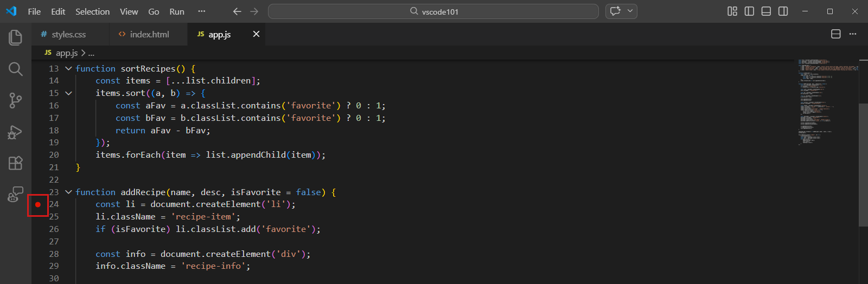Go back using the left arrow
This screenshot has width=868, height=284.
[x=237, y=11]
